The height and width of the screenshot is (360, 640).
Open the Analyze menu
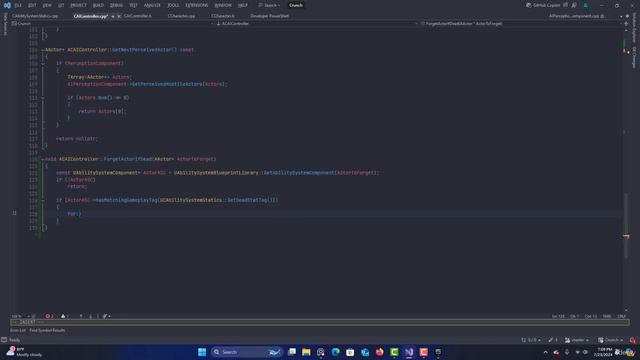click(152, 5)
